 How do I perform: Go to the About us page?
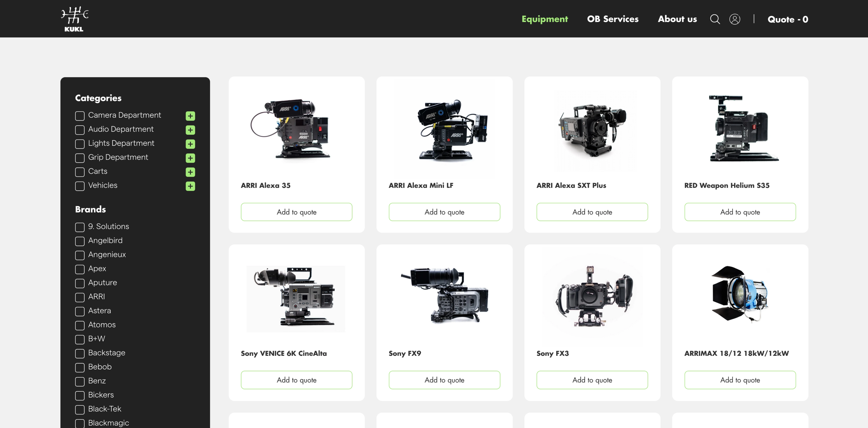(x=677, y=19)
